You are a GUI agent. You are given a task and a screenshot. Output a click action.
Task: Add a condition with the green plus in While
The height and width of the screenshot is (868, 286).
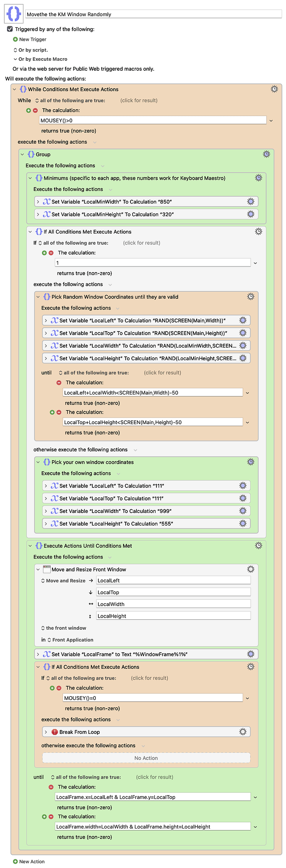pyautogui.click(x=29, y=110)
